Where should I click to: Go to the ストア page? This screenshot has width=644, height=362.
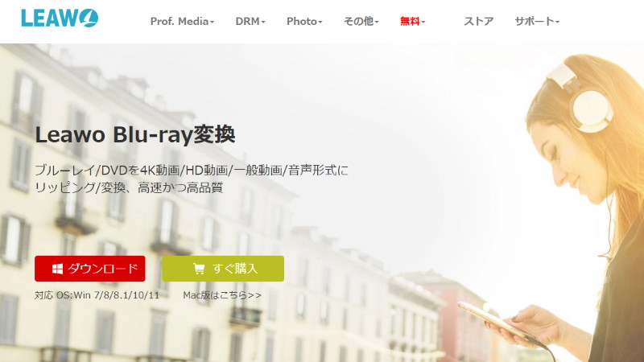[478, 22]
